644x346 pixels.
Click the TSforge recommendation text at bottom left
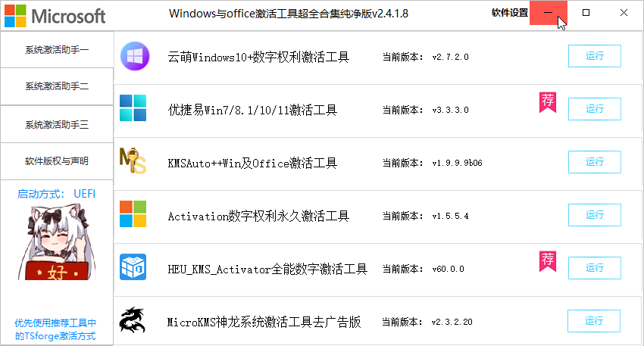[x=55, y=329]
